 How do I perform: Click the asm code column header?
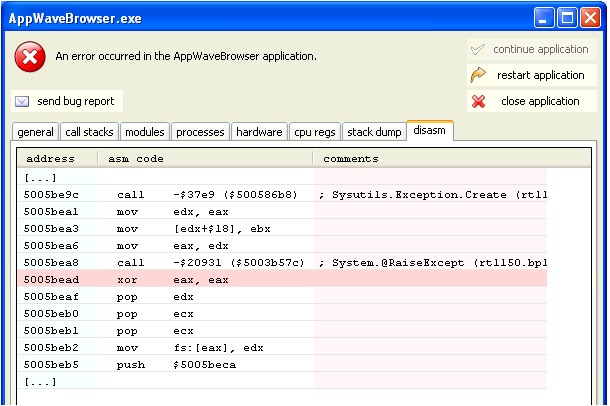205,159
